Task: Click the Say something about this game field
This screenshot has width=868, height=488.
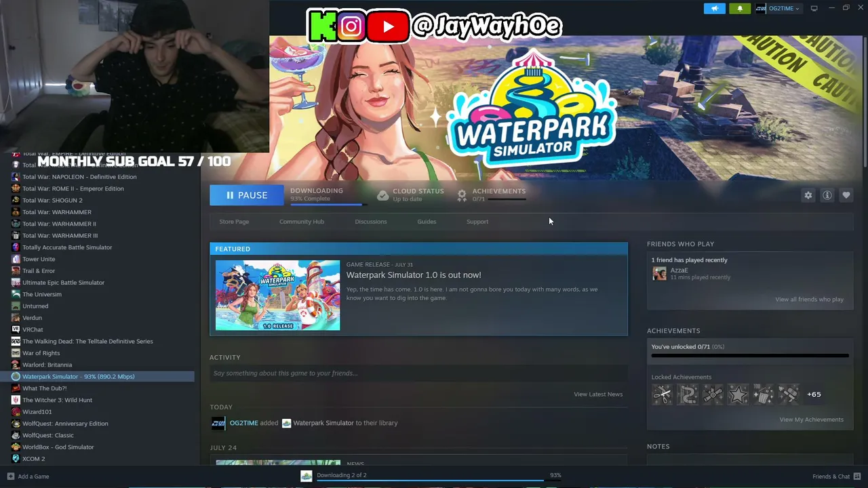Action: click(x=418, y=373)
